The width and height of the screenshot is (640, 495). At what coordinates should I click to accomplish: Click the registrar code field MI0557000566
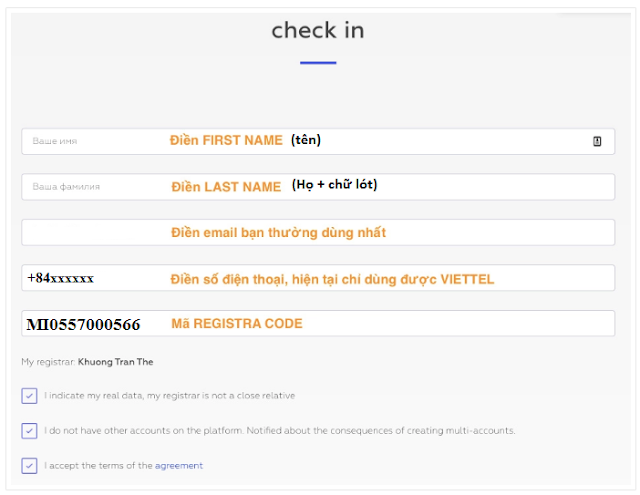coord(318,324)
